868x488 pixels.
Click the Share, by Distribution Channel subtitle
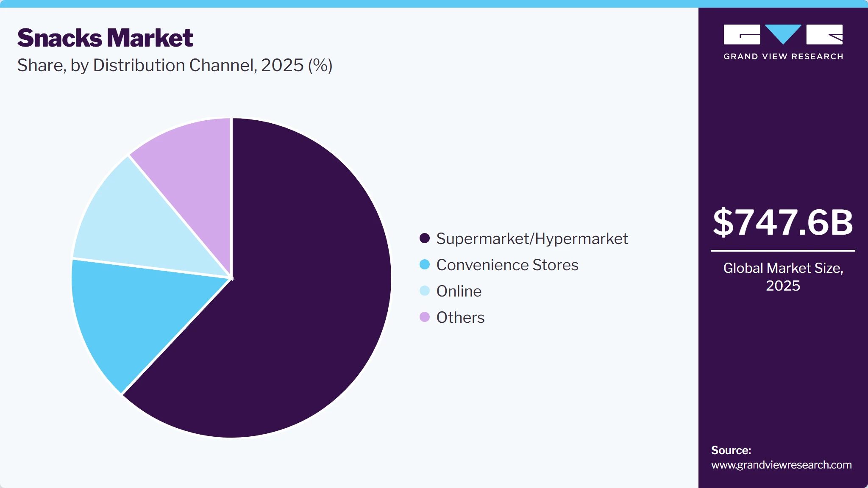click(x=175, y=65)
